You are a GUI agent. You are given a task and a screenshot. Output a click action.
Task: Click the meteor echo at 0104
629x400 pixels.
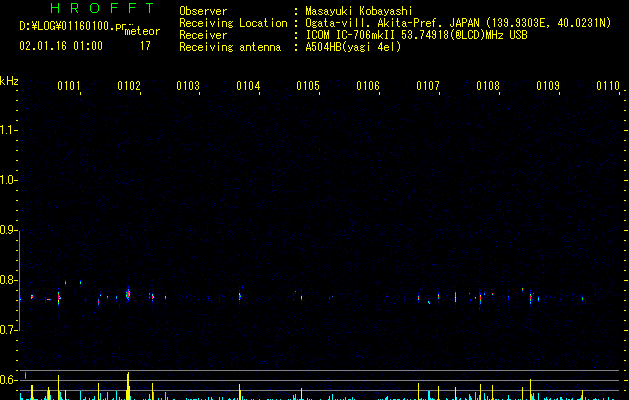tap(239, 296)
